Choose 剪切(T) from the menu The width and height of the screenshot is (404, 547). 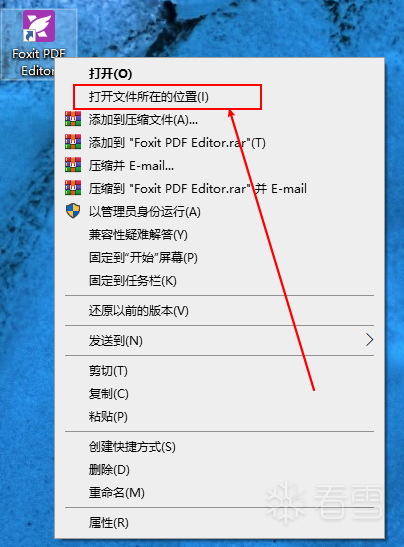coord(219,370)
